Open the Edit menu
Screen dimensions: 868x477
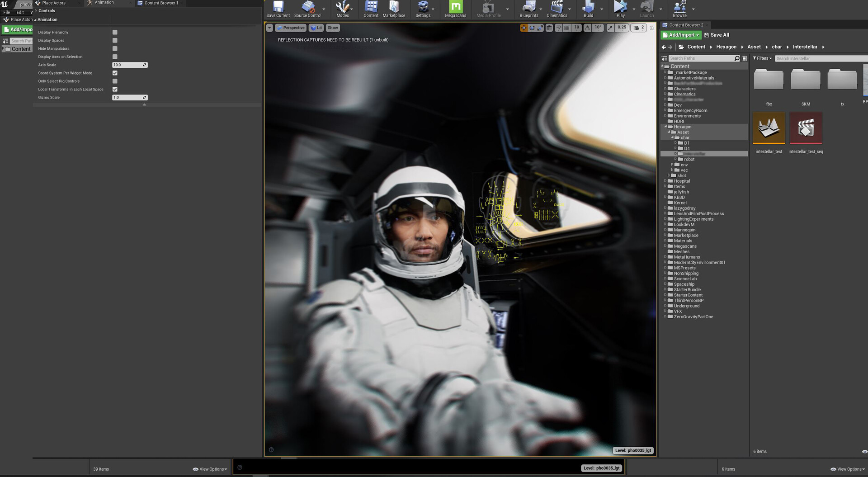(20, 12)
